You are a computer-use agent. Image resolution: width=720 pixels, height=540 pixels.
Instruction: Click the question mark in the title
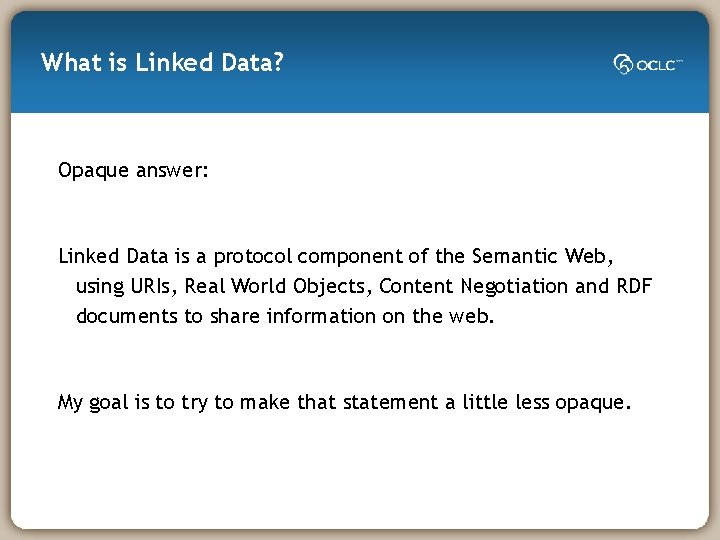pos(277,62)
